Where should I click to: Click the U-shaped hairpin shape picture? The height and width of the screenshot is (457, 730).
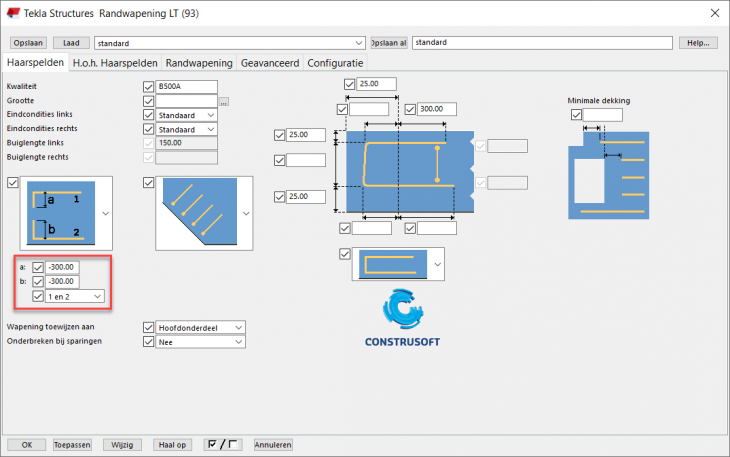click(x=393, y=264)
